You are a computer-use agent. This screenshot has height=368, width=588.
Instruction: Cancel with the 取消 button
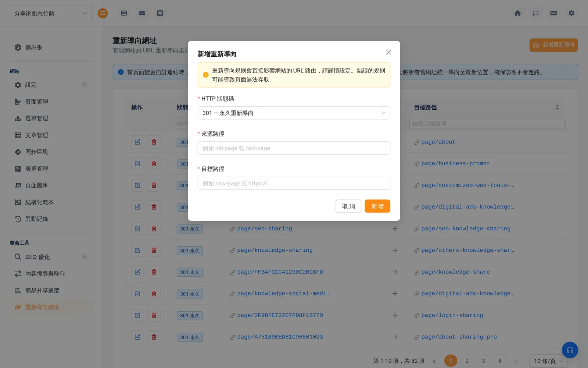tap(348, 206)
